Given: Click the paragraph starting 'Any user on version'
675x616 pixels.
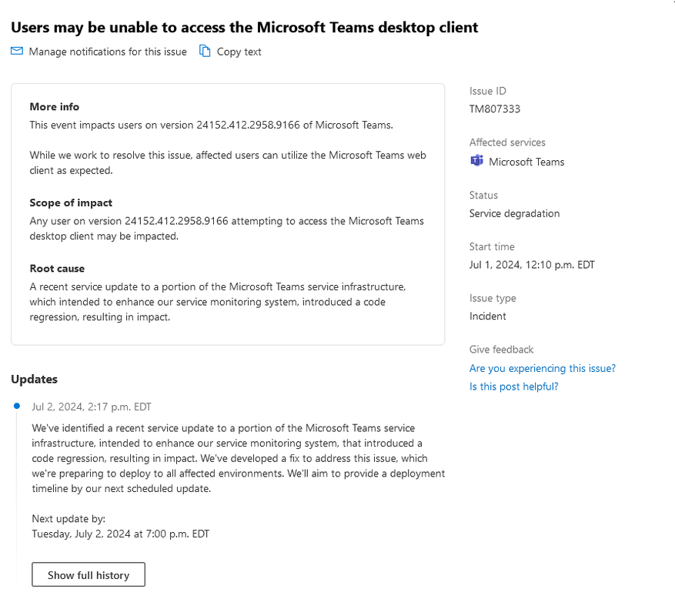Looking at the screenshot, I should click(x=227, y=229).
